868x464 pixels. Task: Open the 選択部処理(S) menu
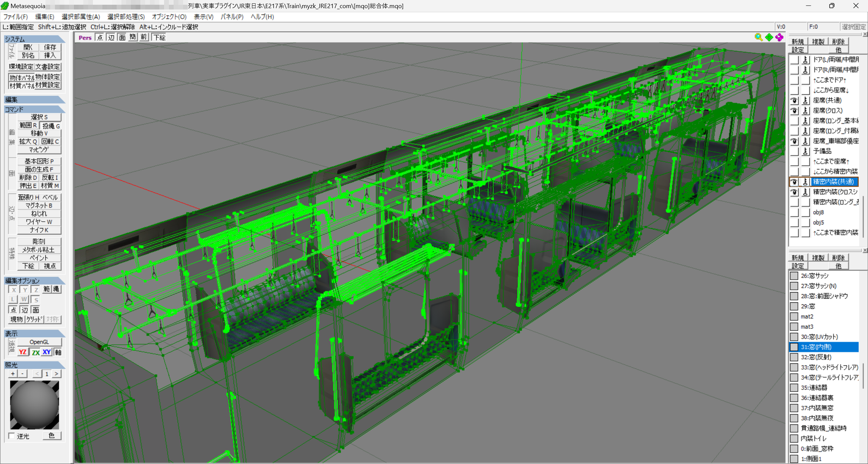coord(126,17)
